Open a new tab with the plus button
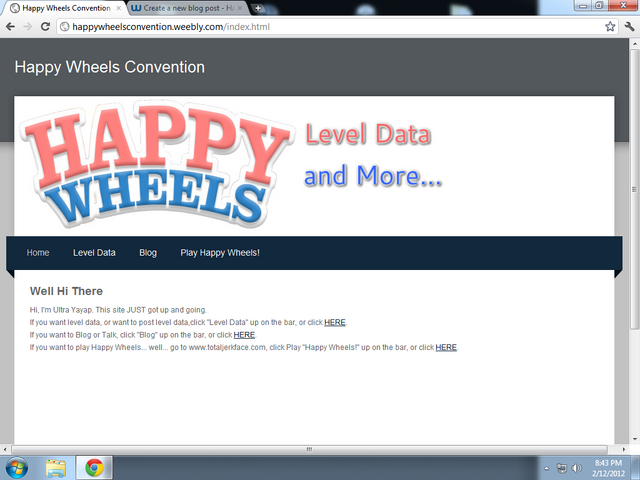The width and height of the screenshot is (640, 480). [258, 8]
